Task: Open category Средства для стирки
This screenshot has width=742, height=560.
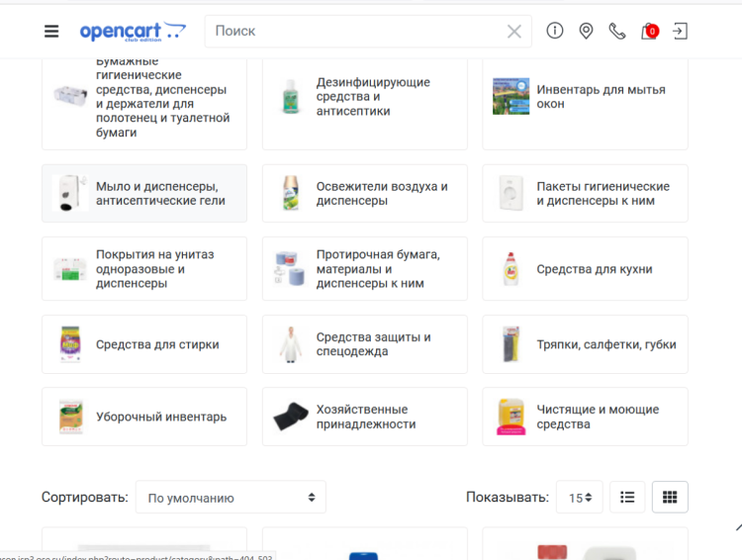Action: pyautogui.click(x=144, y=344)
